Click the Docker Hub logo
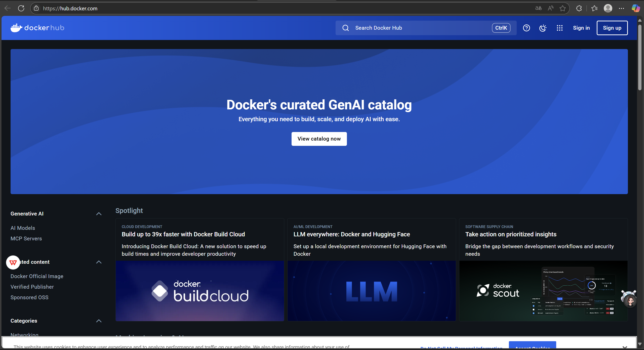 pos(37,28)
